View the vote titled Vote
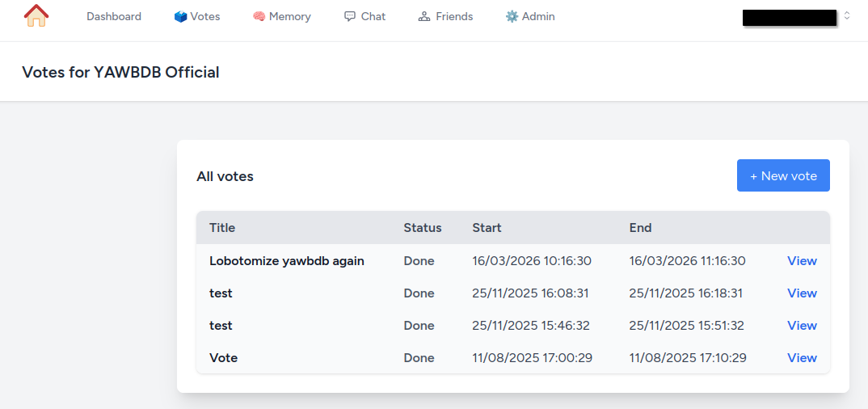The width and height of the screenshot is (868, 409). 802,357
